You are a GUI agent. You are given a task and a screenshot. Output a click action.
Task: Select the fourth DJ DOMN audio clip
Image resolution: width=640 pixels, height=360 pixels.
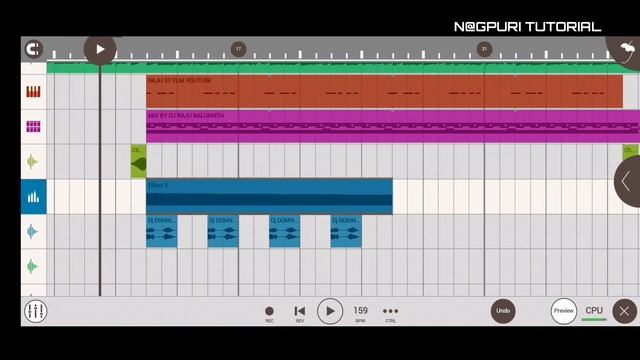[346, 231]
